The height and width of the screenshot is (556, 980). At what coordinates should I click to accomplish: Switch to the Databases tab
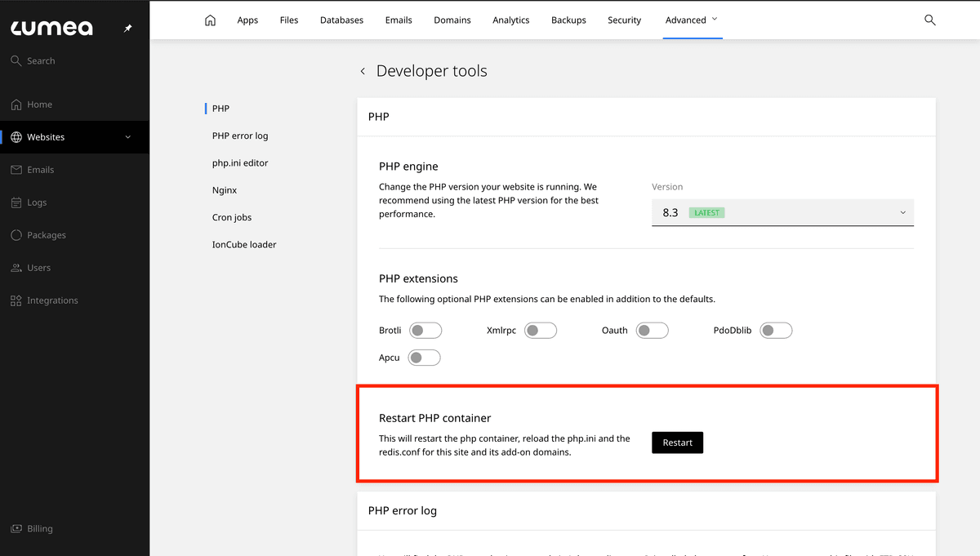click(341, 20)
